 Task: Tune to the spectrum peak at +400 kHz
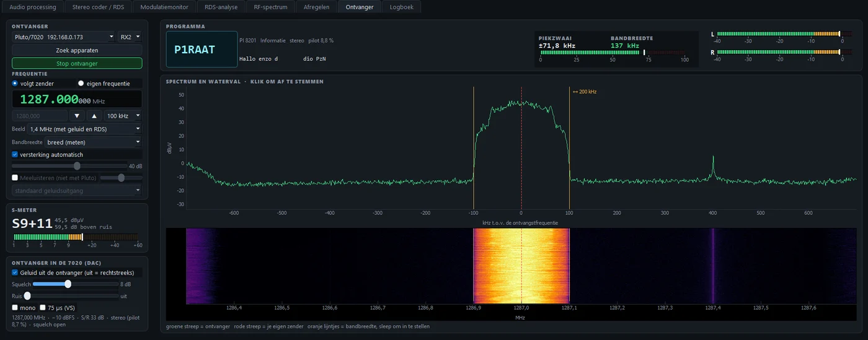tap(713, 167)
